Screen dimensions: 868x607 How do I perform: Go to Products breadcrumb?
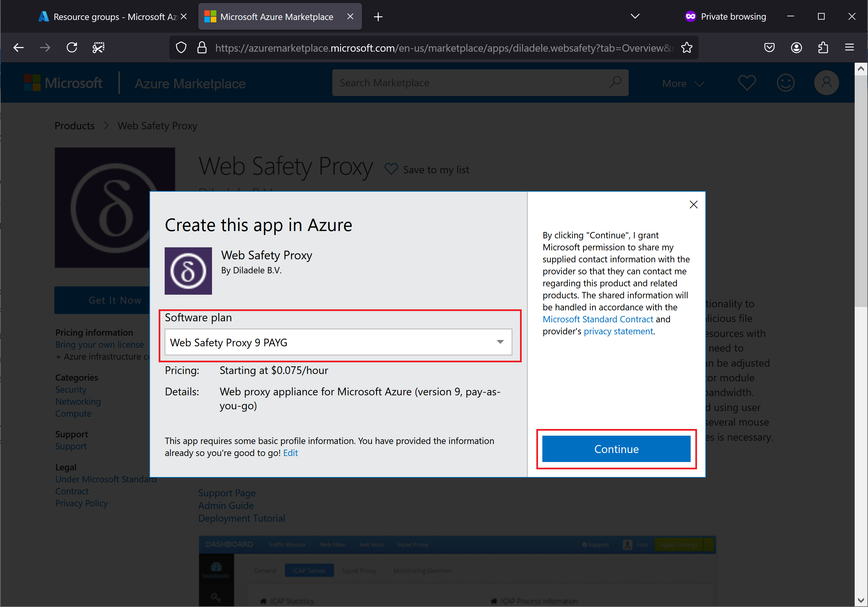[x=74, y=126]
